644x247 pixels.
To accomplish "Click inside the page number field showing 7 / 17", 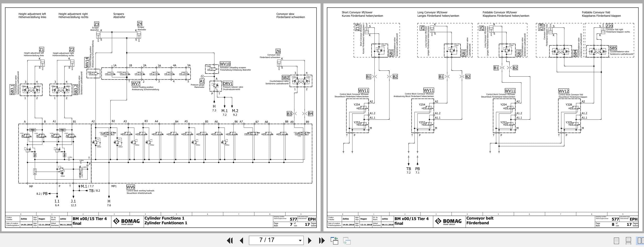I will click(x=272, y=240).
